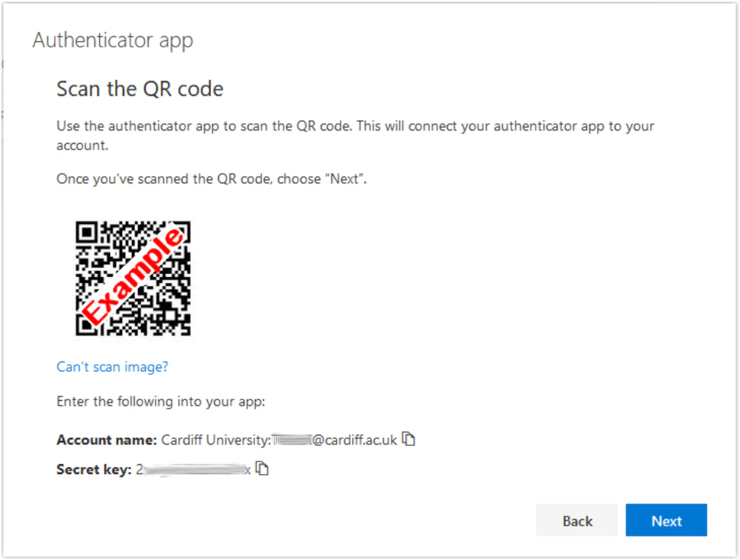Click the QR code image
Viewport: 740px width, 560px height.
tap(133, 279)
